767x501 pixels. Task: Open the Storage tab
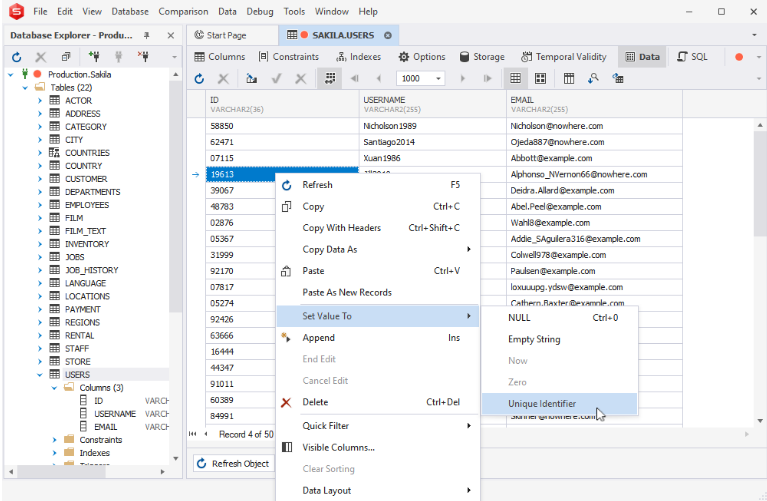tap(482, 57)
